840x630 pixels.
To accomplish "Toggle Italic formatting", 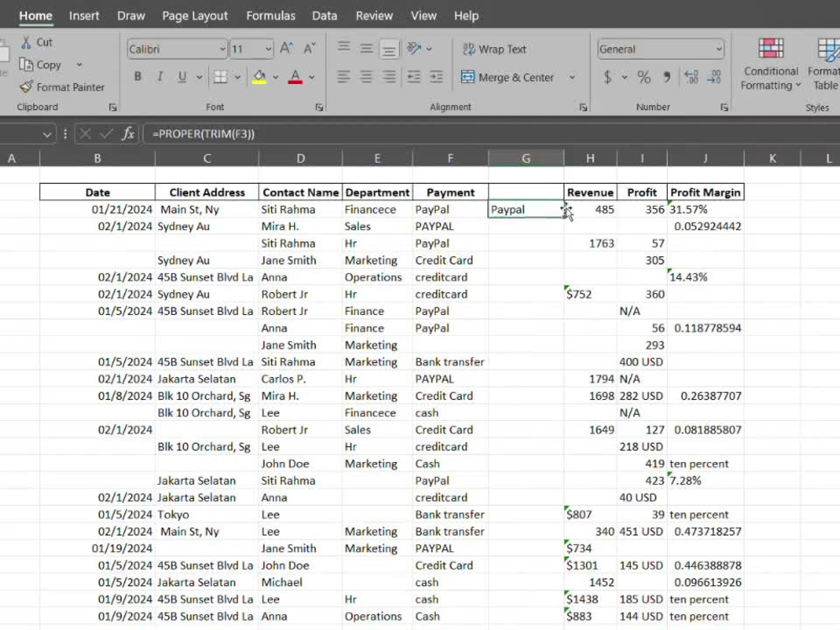I will (x=160, y=76).
